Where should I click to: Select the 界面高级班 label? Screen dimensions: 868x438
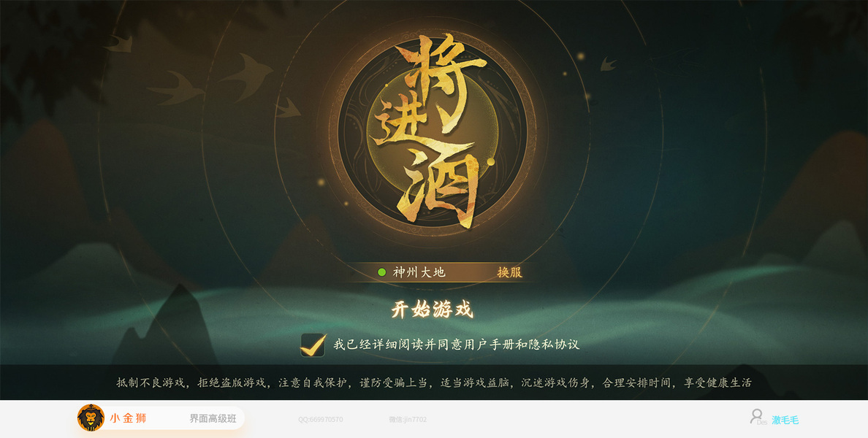[213, 418]
